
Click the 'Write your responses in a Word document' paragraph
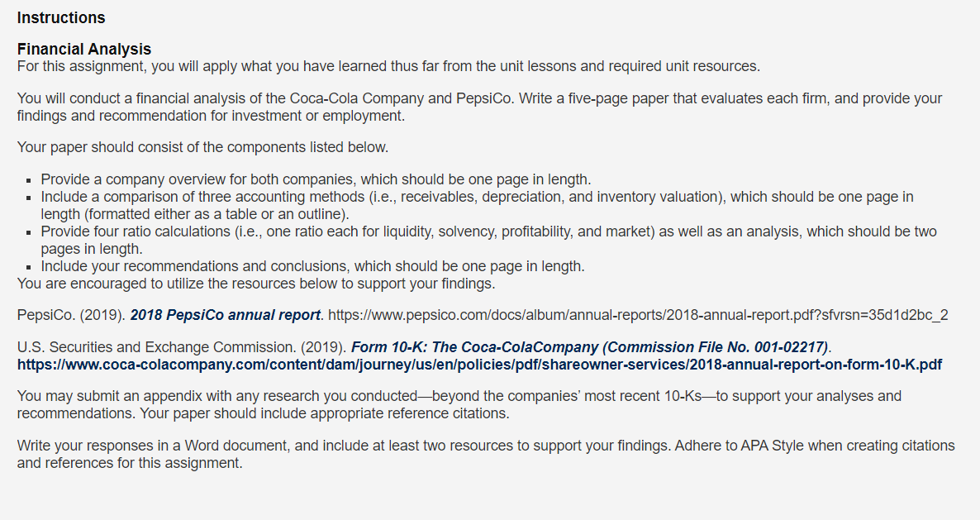click(486, 455)
